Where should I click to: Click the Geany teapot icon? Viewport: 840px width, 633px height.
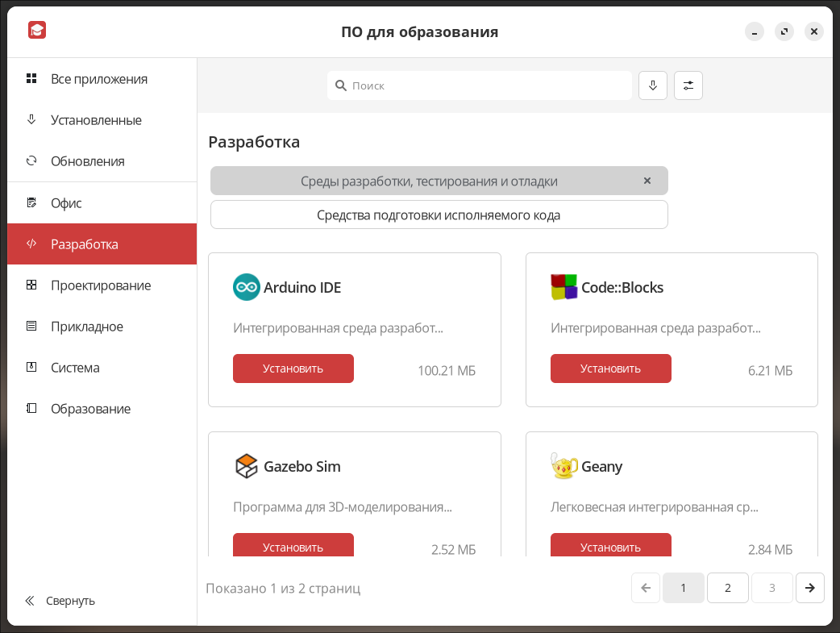pyautogui.click(x=563, y=466)
